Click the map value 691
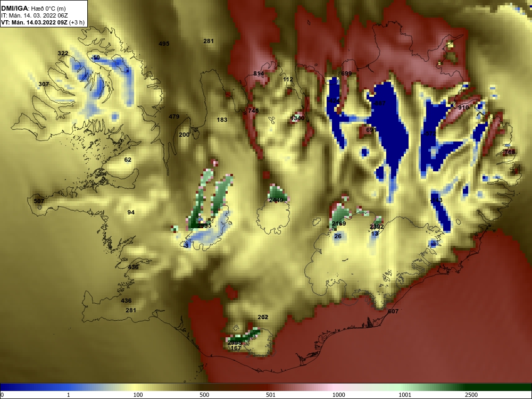This screenshot has width=532, height=399. coord(371,130)
